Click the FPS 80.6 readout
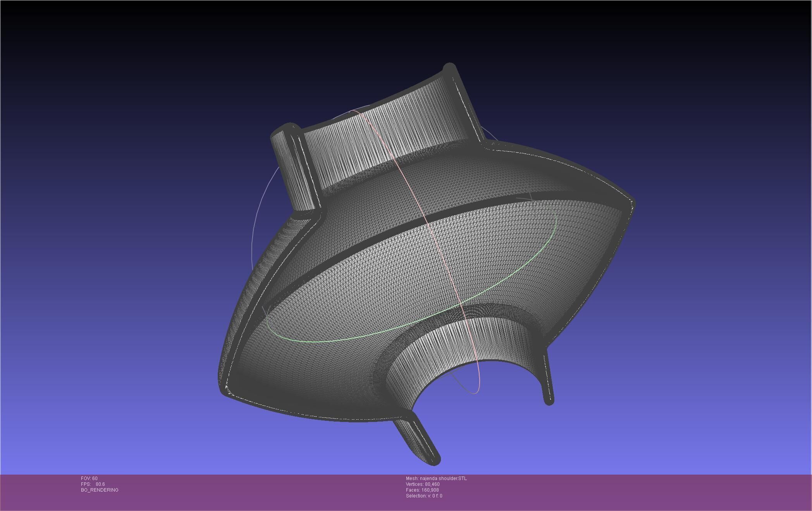812x511 pixels. click(93, 484)
